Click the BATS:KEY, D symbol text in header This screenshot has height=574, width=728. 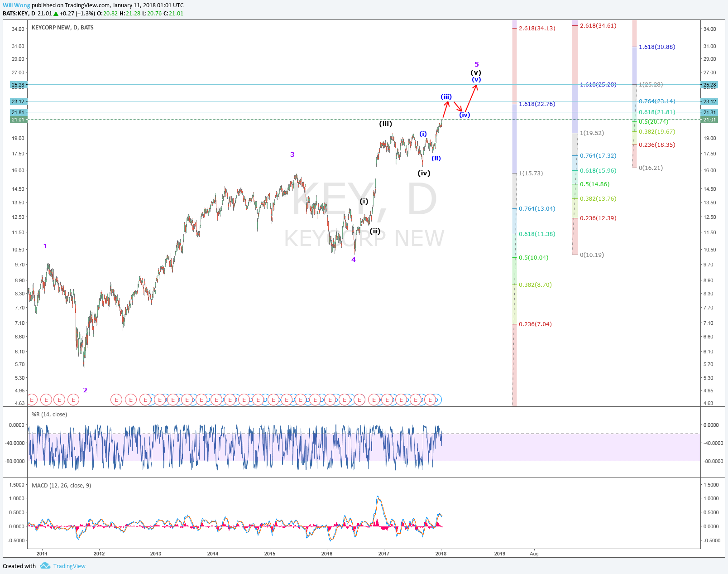click(19, 14)
